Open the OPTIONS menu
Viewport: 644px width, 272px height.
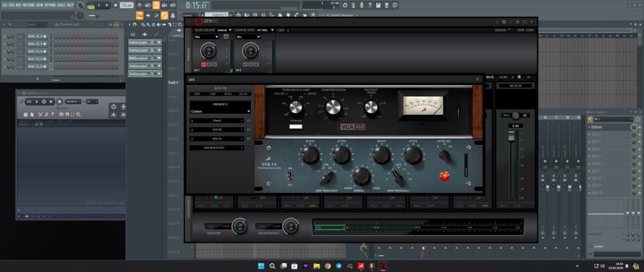50,5
